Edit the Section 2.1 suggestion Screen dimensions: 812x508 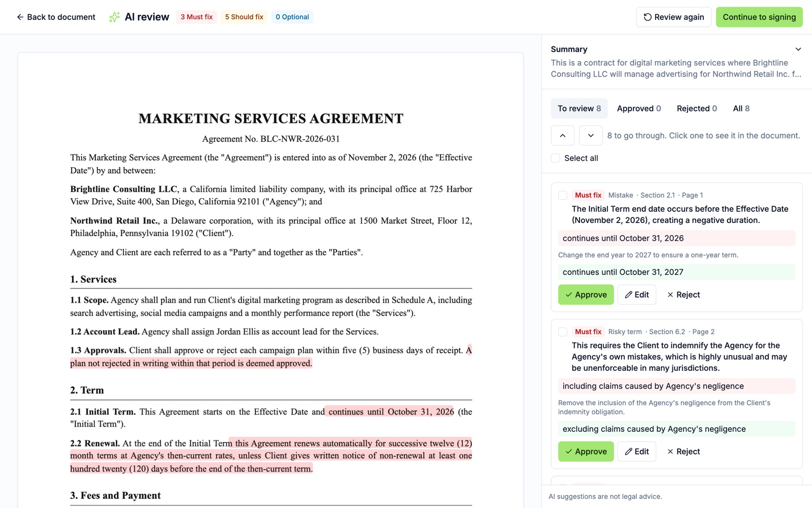pos(636,295)
